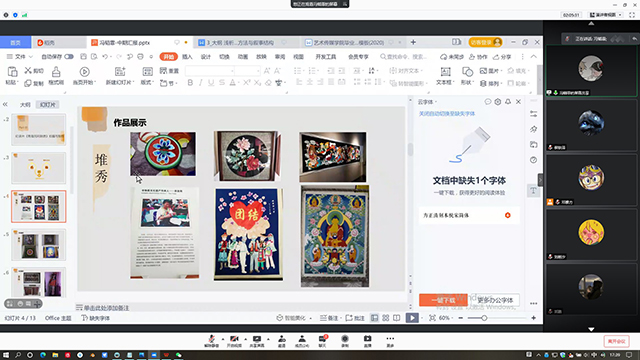This screenshot has height=360, width=640.
Task: Click the settings gear in font panel
Action: 498,102
